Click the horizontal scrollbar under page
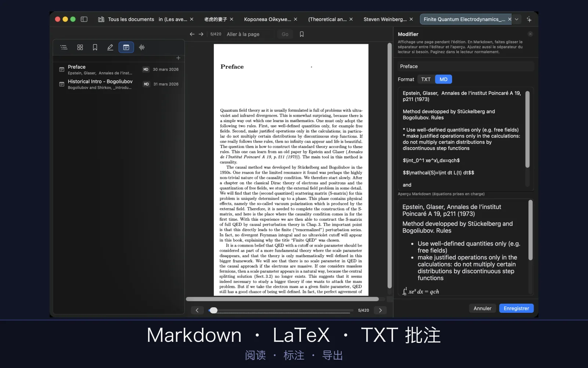The image size is (588, 368). (282, 299)
